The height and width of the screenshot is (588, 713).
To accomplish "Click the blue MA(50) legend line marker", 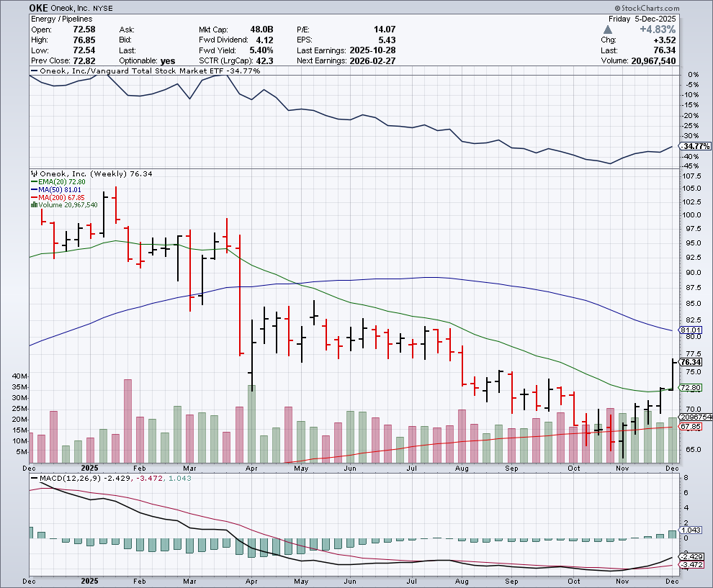I will (x=32, y=190).
